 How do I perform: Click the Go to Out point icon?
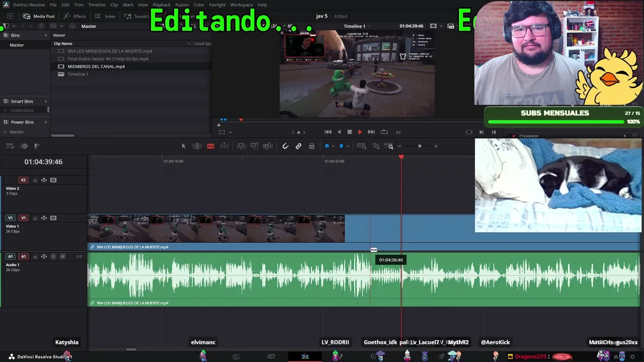(x=481, y=132)
